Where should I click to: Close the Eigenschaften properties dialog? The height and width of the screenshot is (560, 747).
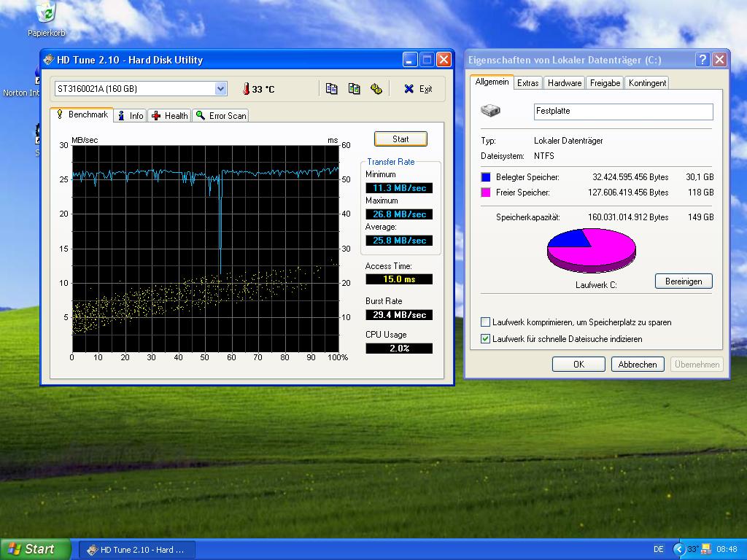point(719,60)
